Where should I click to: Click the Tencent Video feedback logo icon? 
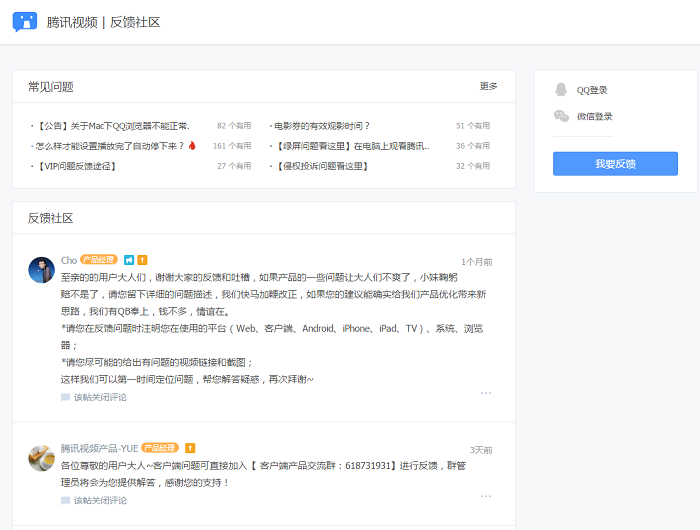(25, 22)
